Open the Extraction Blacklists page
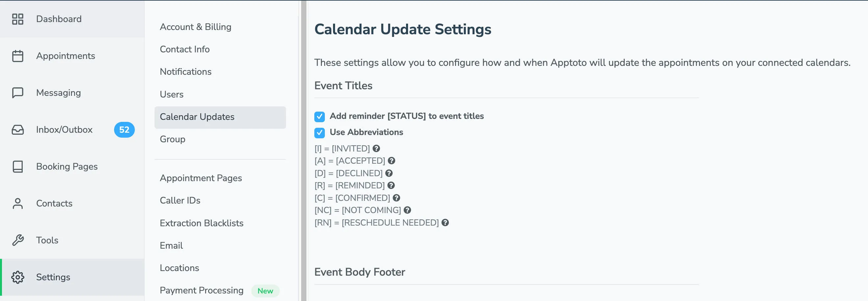This screenshot has height=301, width=868. (202, 223)
